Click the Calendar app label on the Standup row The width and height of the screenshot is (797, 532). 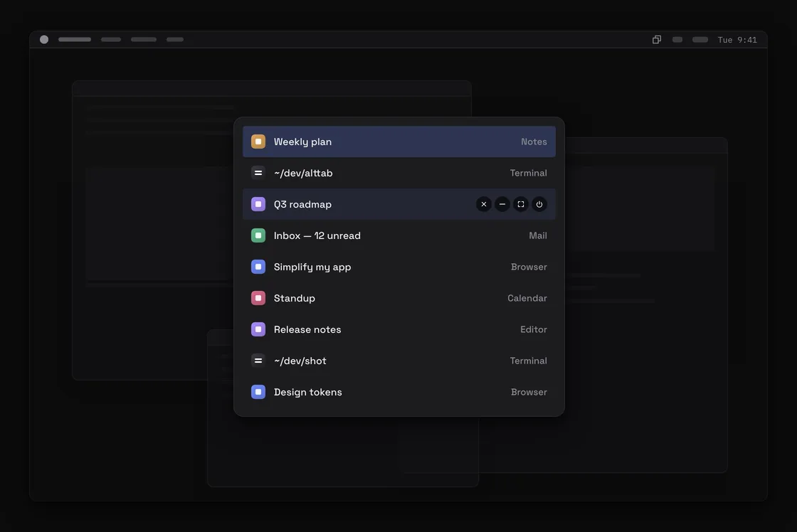coord(527,298)
